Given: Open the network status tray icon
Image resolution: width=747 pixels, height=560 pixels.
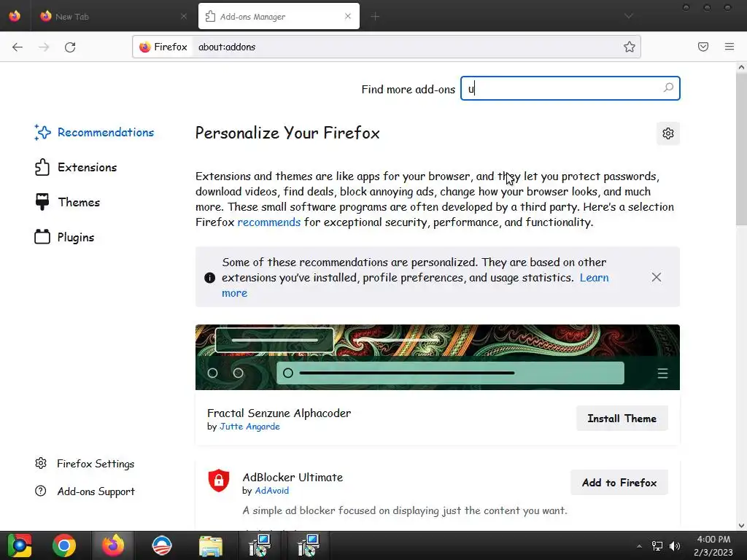Looking at the screenshot, I should [657, 546].
